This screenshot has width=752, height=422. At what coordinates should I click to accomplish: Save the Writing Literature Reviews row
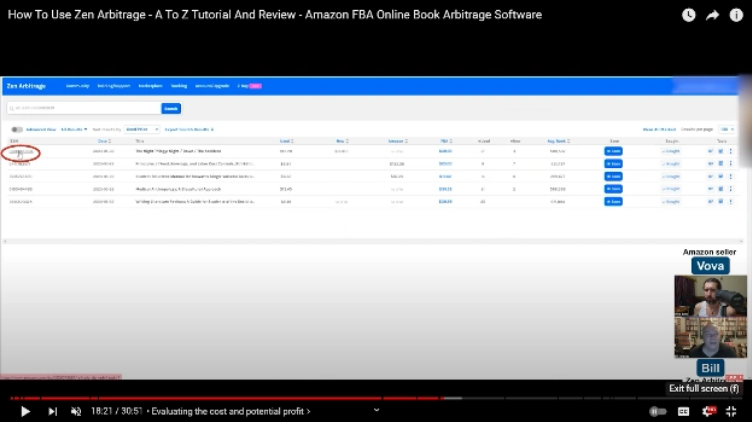point(613,201)
